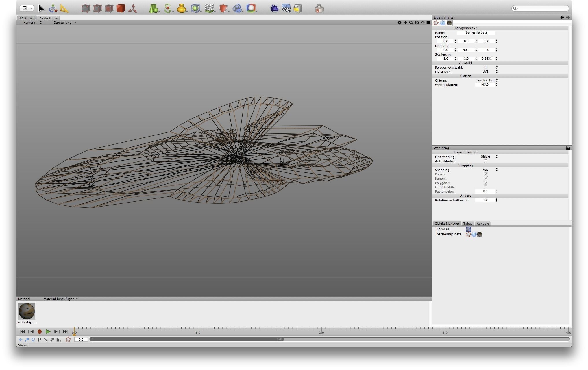Open the yellow vase modeling tools
Screen dimensions: 588x370
[181, 8]
